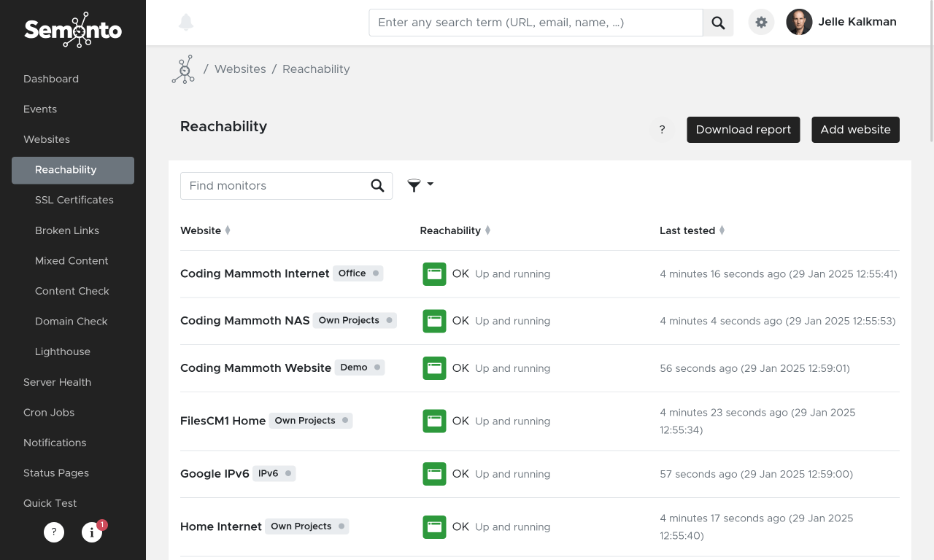
Task: Select Broken Links in sidebar
Action: pyautogui.click(x=67, y=230)
